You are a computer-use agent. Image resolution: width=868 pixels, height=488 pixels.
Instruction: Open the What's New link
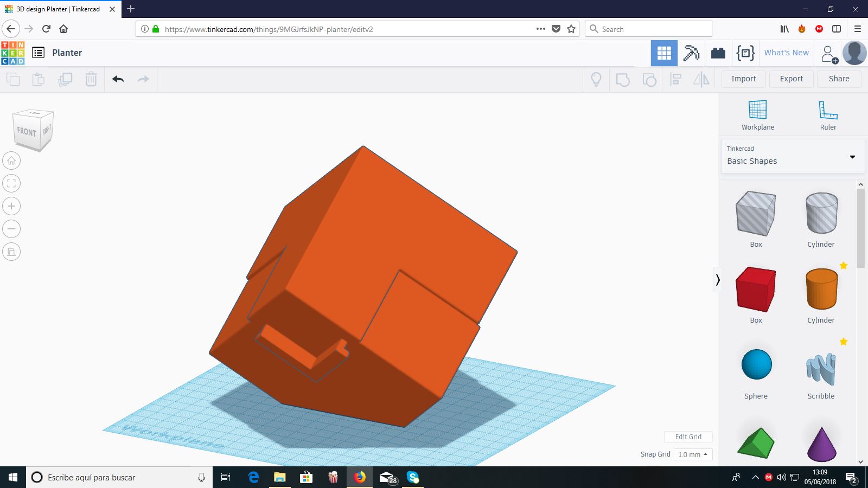[786, 53]
